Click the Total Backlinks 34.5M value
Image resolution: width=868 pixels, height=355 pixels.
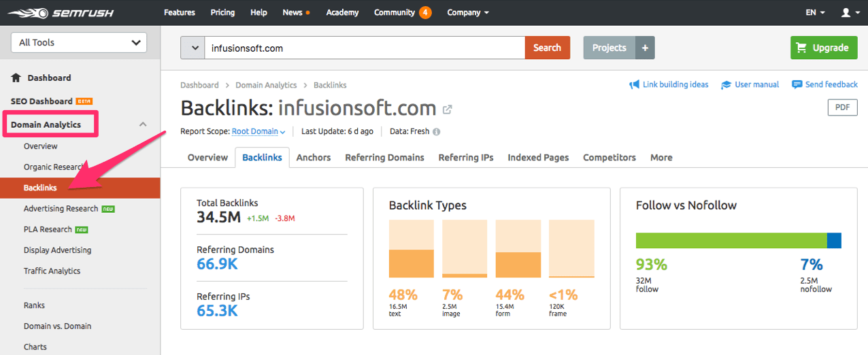pyautogui.click(x=218, y=218)
